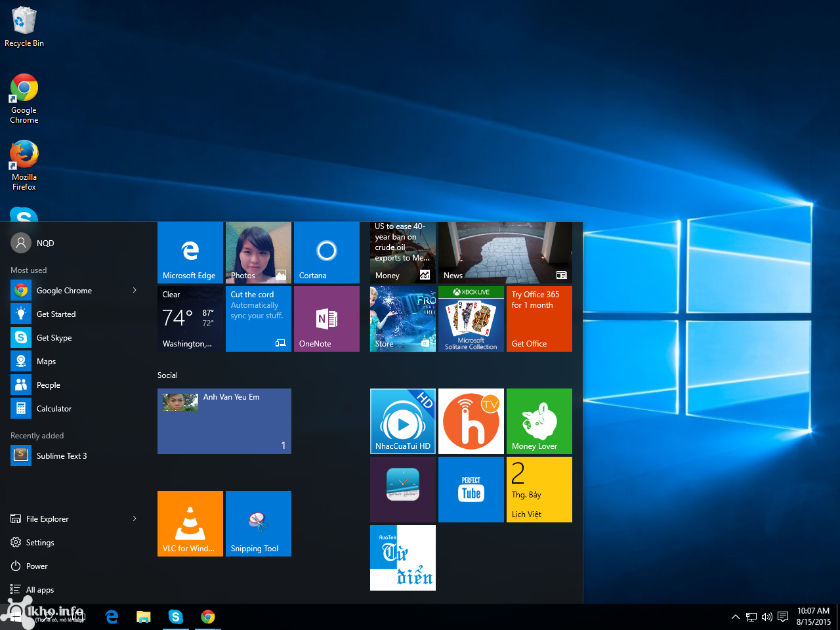Open the clock app tile

(403, 490)
